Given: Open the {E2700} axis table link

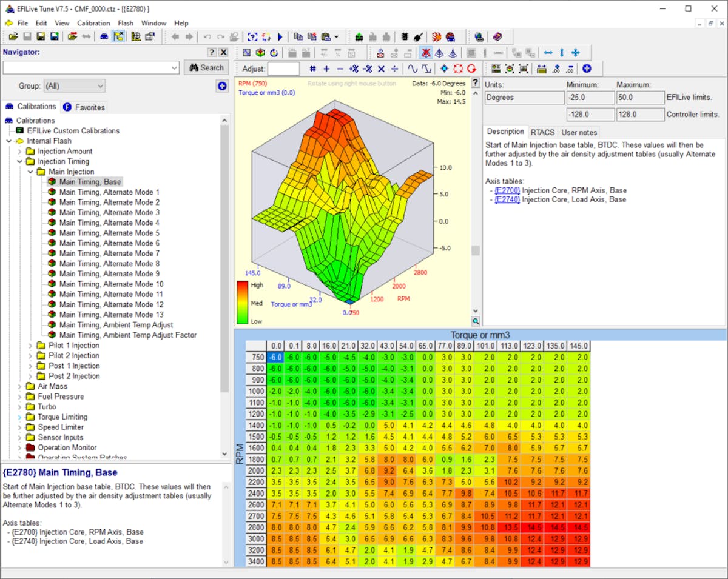Looking at the screenshot, I should click(507, 190).
